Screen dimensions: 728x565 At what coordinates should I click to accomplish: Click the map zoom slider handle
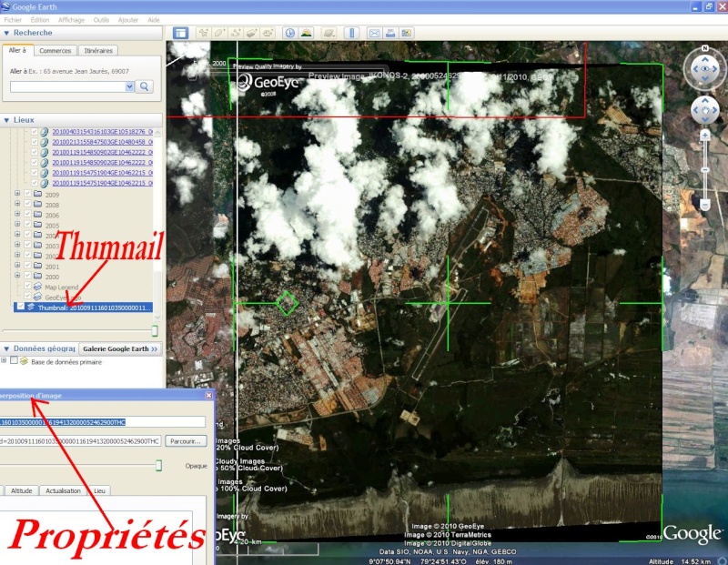(704, 170)
